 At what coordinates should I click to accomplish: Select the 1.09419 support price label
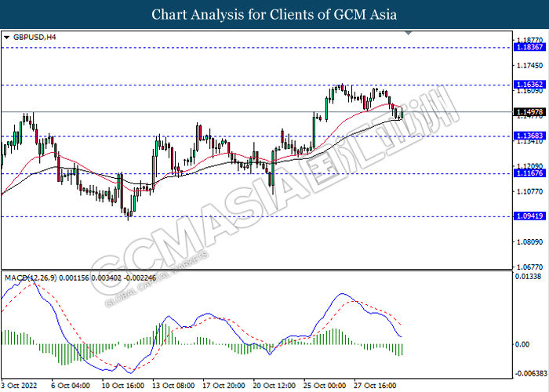tap(529, 216)
